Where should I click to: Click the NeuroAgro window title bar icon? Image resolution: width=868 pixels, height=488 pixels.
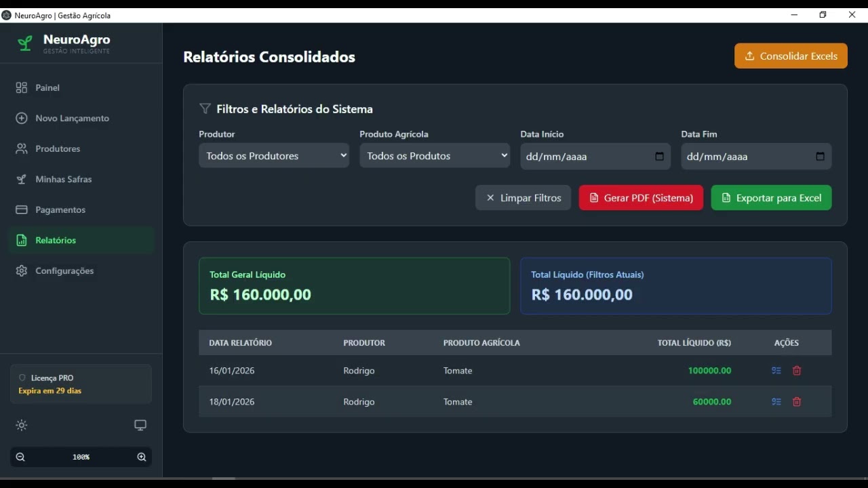[x=7, y=15]
